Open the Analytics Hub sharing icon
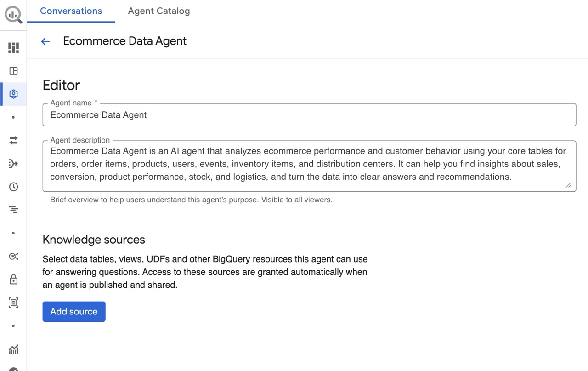The height and width of the screenshot is (371, 588). [13, 256]
